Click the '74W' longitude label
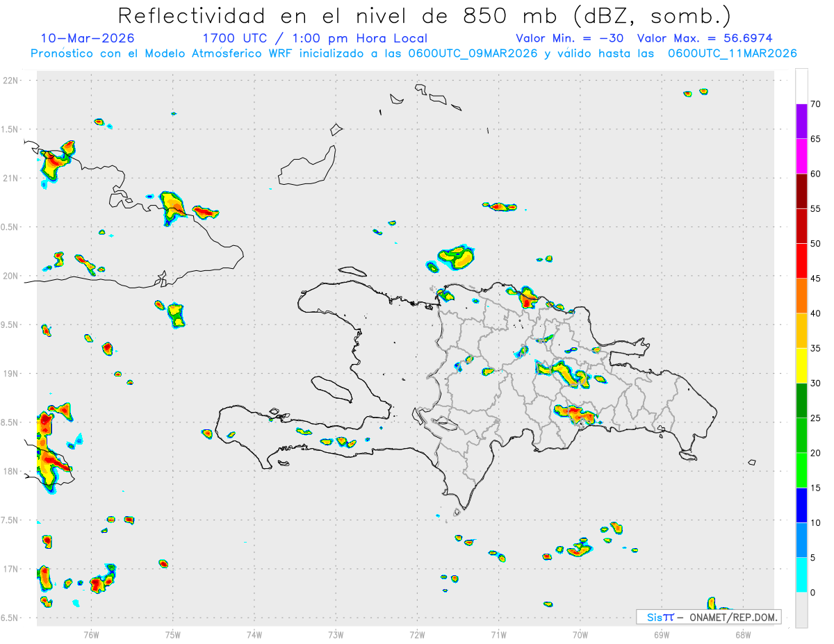834x644 pixels. (254, 634)
